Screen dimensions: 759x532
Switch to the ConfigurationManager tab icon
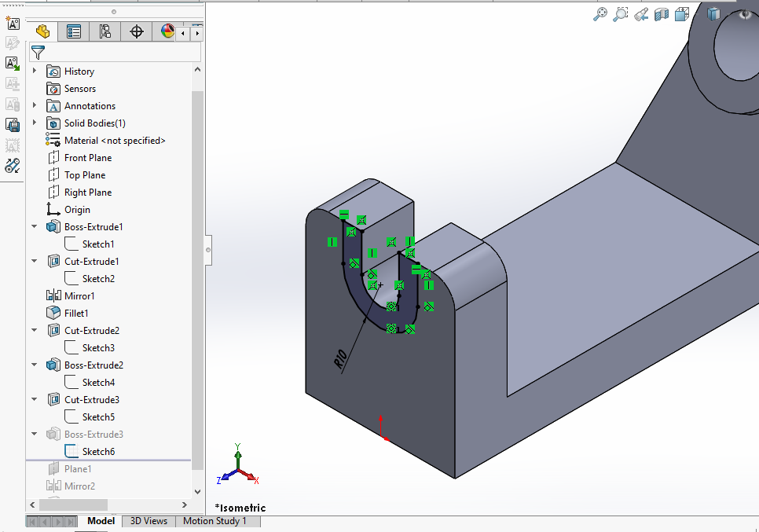coord(105,31)
